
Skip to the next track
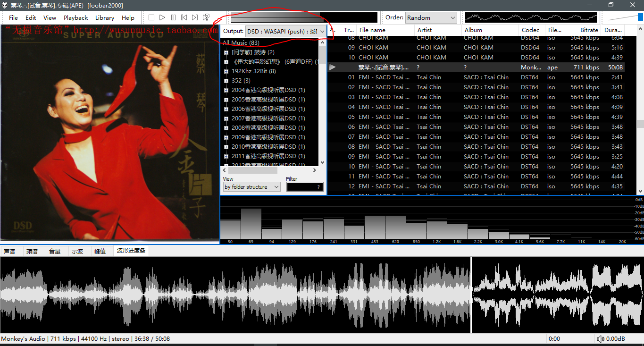coord(195,17)
